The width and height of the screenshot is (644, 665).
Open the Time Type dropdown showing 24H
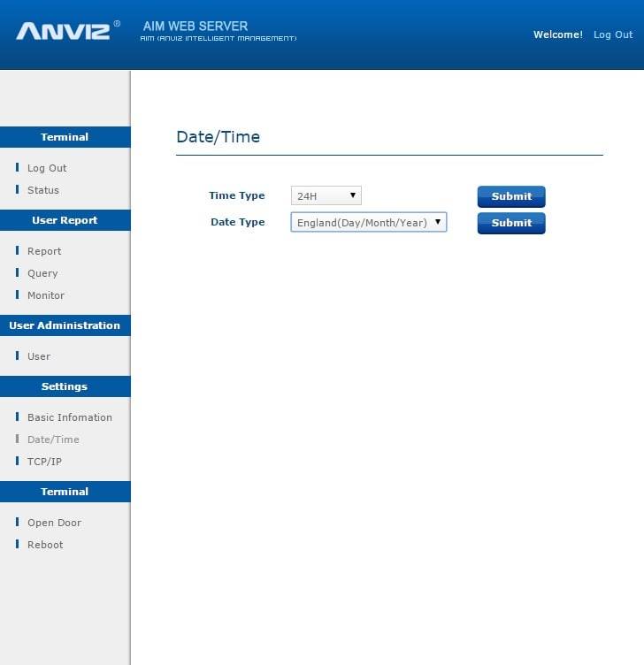[326, 195]
